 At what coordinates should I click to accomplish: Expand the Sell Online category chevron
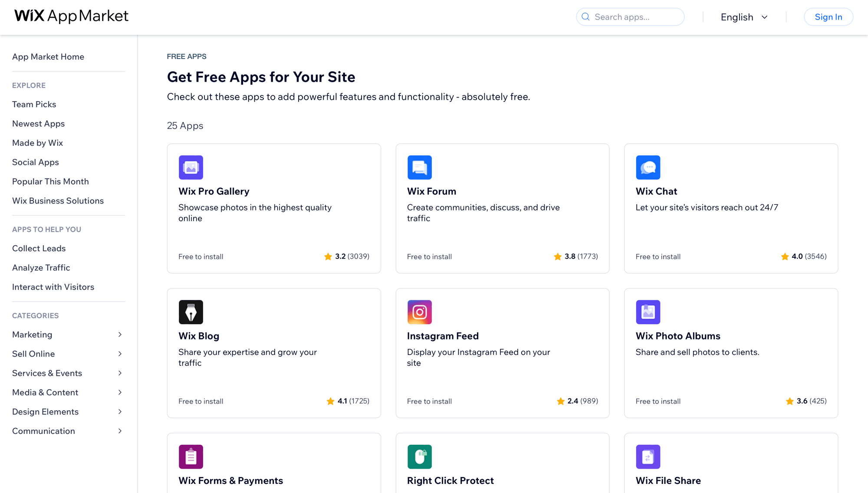click(120, 354)
